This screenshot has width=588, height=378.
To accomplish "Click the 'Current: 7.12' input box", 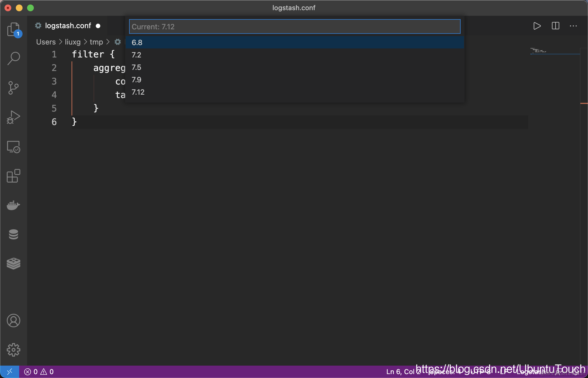I will tap(294, 27).
